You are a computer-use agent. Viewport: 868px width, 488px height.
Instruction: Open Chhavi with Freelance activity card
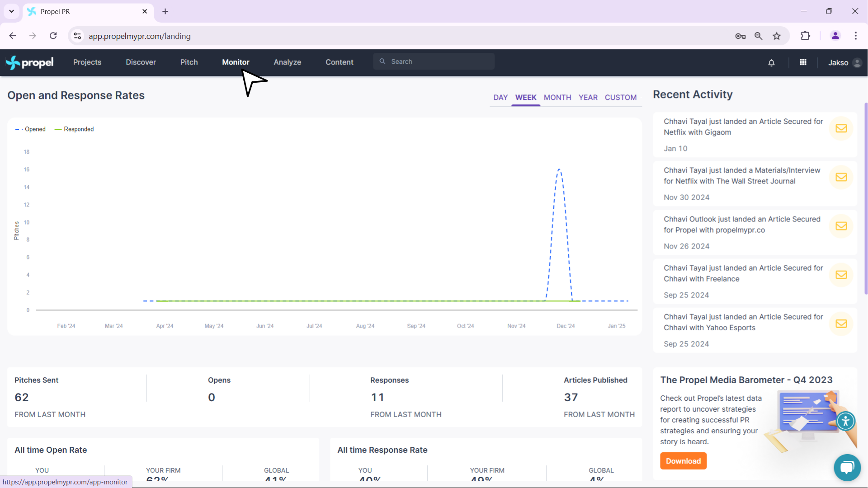755,281
